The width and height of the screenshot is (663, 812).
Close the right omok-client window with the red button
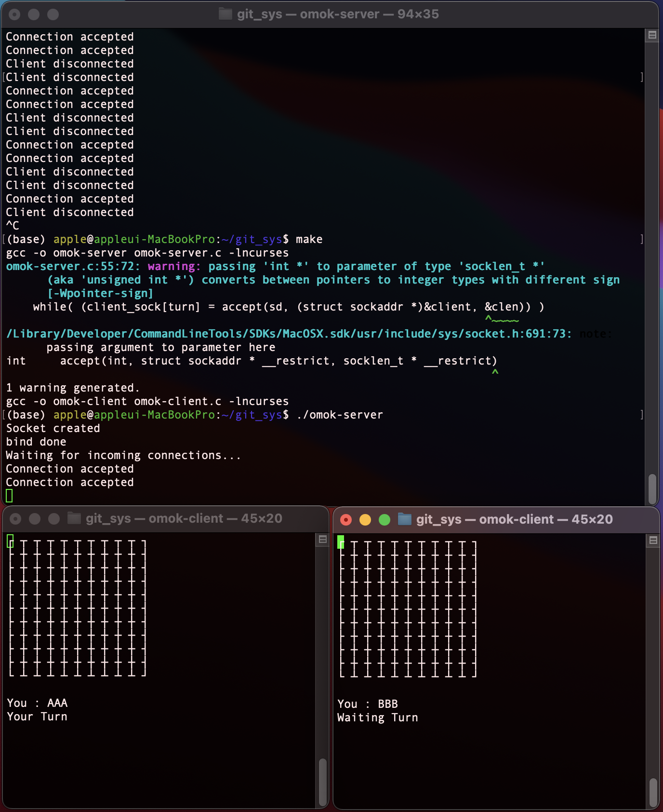(346, 520)
